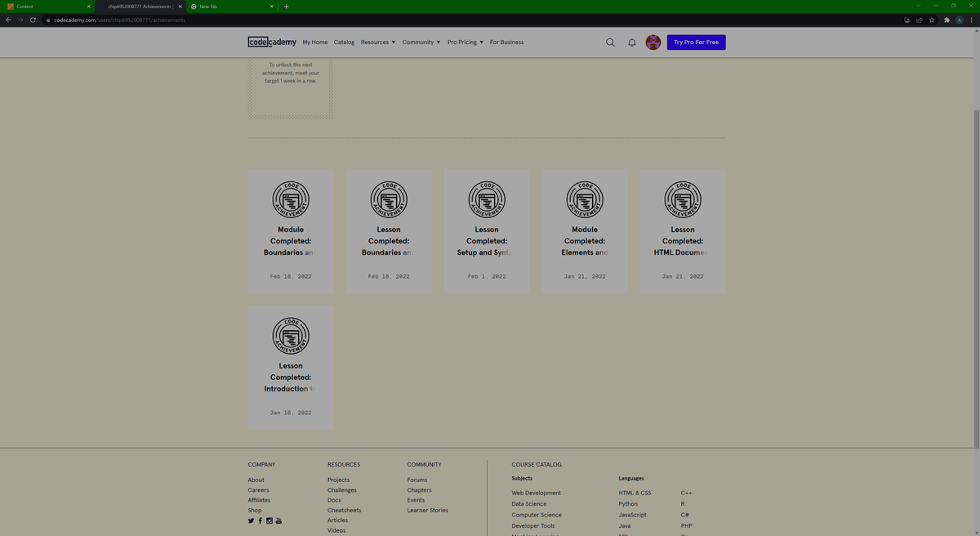The height and width of the screenshot is (536, 980).
Task: Open the Web Development subject link
Action: coord(537,493)
